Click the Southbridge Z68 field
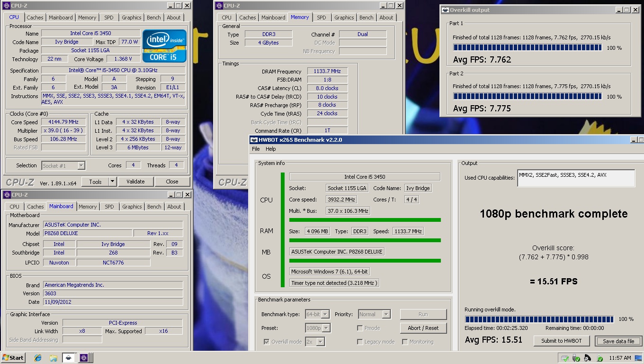Screen dimensions: 644x364 (113, 253)
